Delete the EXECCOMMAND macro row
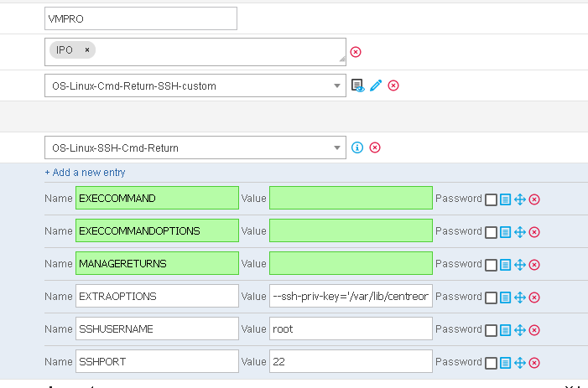This screenshot has height=388, width=588. click(534, 199)
